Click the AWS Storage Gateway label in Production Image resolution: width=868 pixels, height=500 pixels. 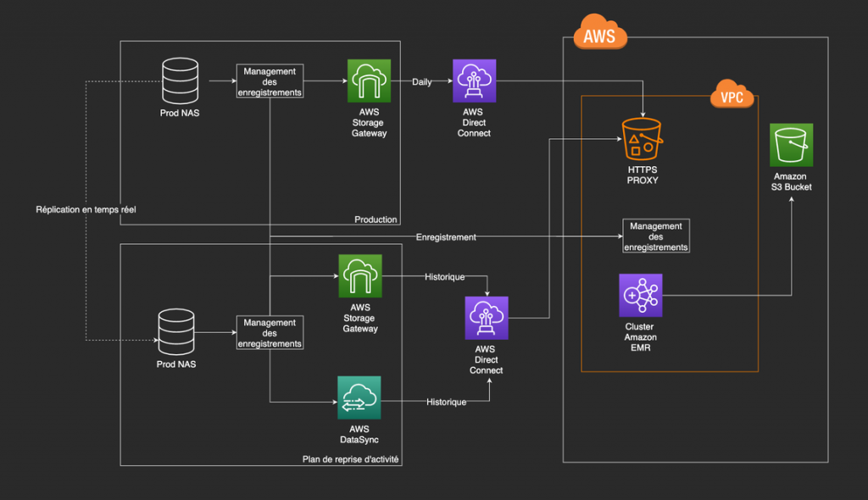[369, 122]
